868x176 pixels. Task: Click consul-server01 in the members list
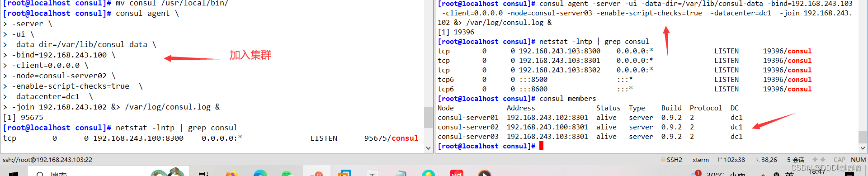[468, 118]
